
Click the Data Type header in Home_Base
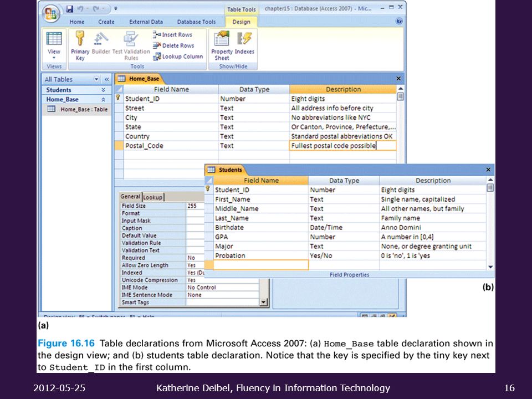tap(254, 89)
